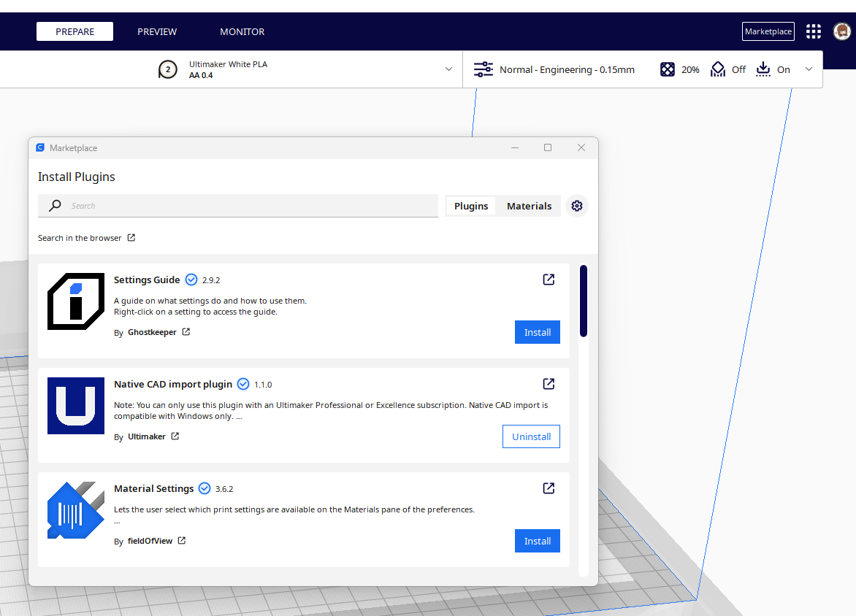Screen dimensions: 856x616
Task: Maximize the Marketplace window
Action: [x=548, y=148]
